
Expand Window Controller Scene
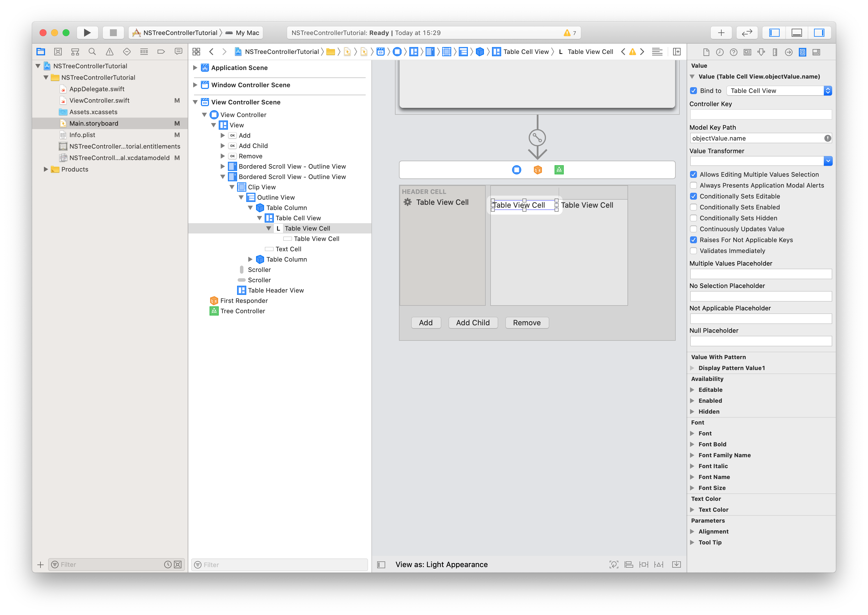[195, 85]
